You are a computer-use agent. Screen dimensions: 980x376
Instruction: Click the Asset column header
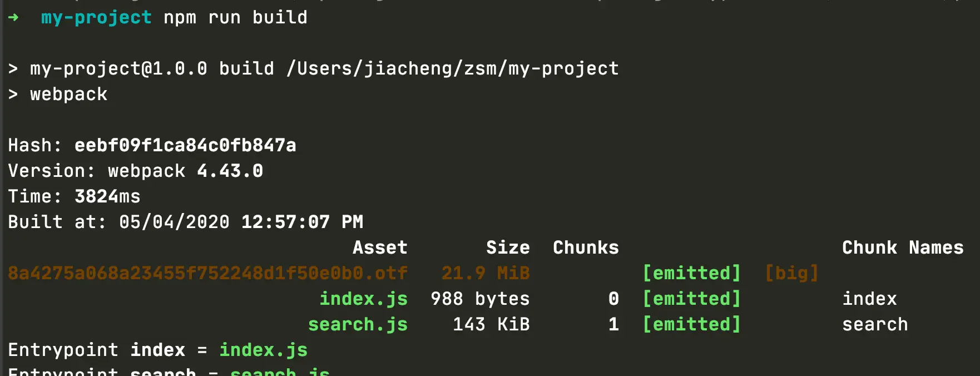[380, 248]
